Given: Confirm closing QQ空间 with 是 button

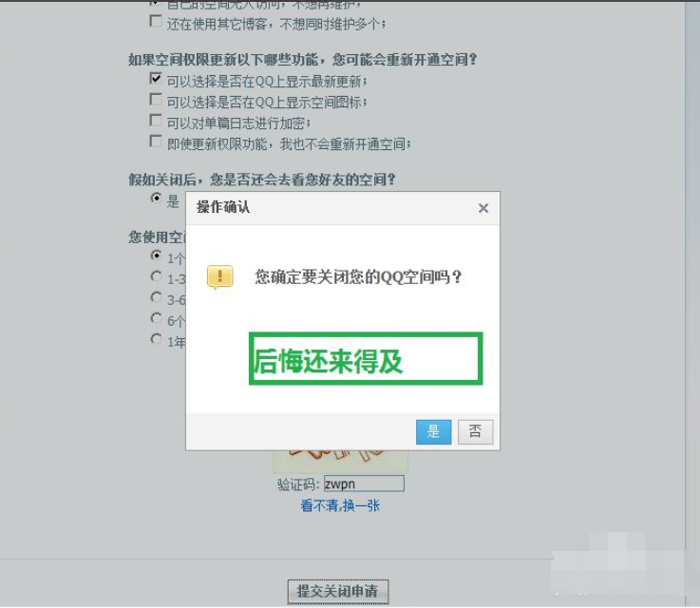Looking at the screenshot, I should [433, 432].
